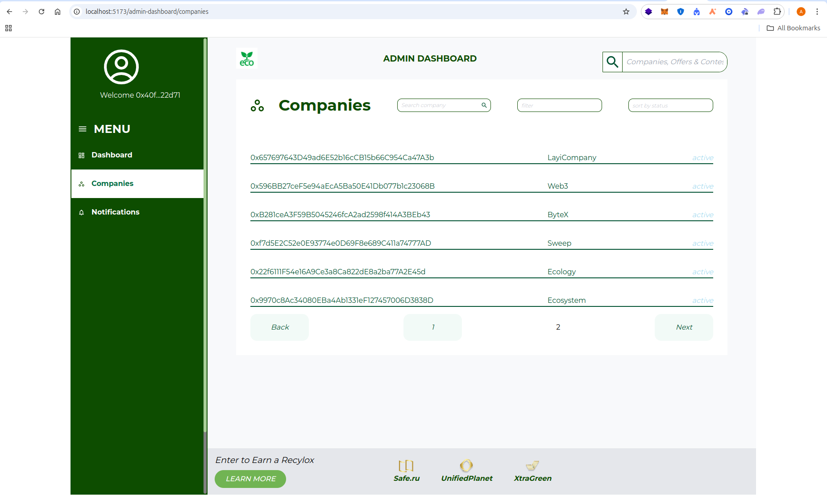Screen dimensions: 827x504
Task: Open the All Bookmarks folder
Action: coord(794,28)
